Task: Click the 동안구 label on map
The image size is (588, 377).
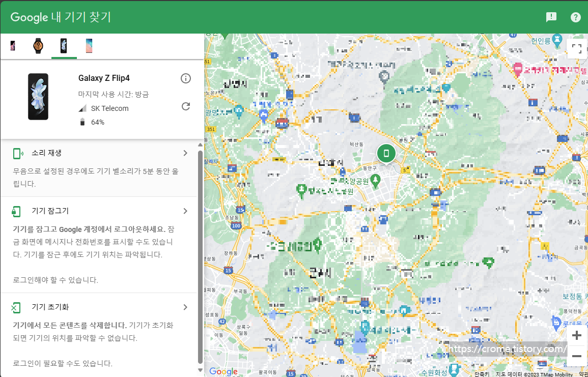Action: (370, 168)
